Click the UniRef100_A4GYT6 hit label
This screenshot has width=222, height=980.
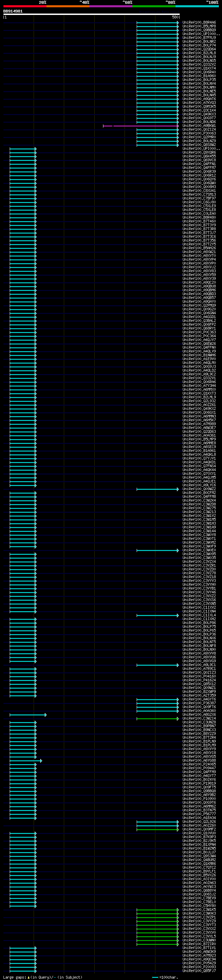tap(199, 699)
